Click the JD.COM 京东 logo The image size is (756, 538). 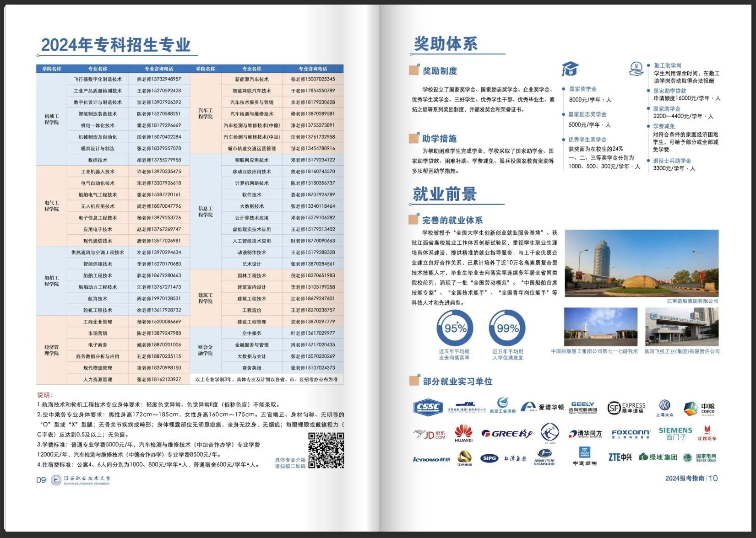click(x=430, y=434)
